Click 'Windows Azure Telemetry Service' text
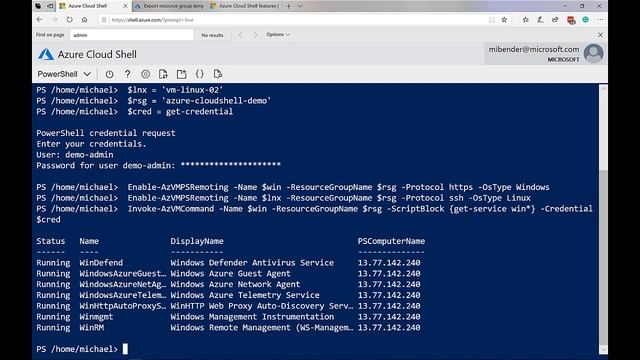This screenshot has width=640, height=360. tap(245, 295)
